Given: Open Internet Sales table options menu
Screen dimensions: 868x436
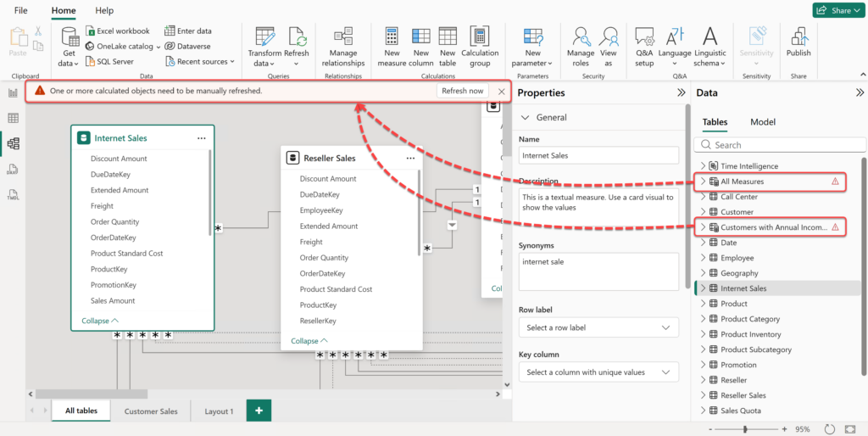Looking at the screenshot, I should point(202,138).
